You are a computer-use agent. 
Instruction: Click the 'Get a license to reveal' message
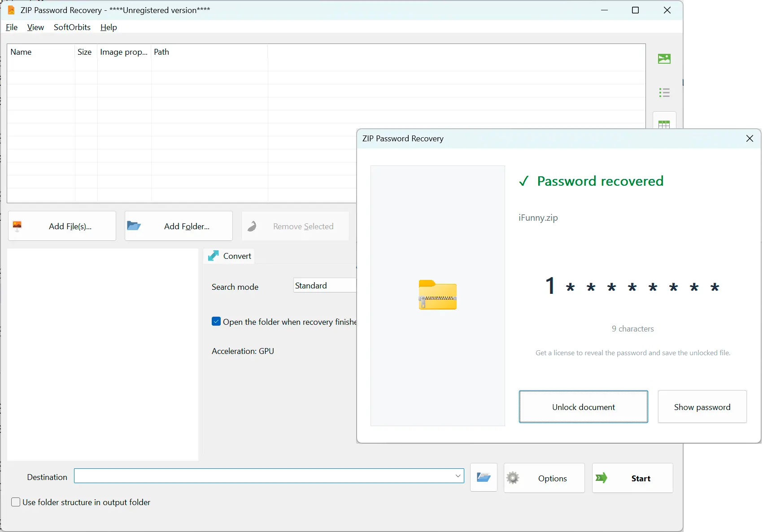coord(632,353)
